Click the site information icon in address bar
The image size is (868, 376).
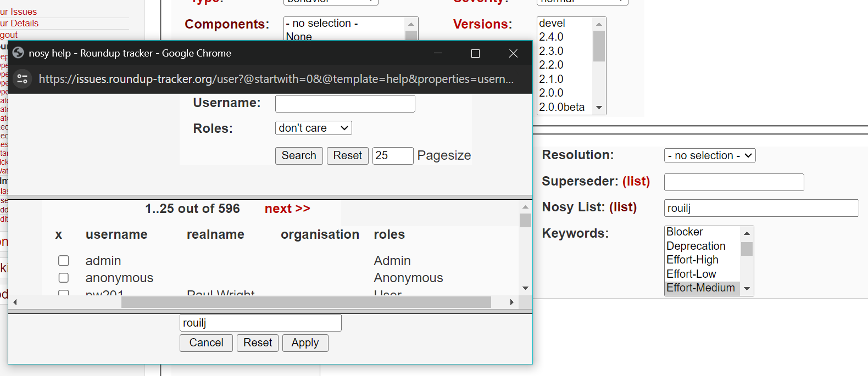(x=23, y=78)
